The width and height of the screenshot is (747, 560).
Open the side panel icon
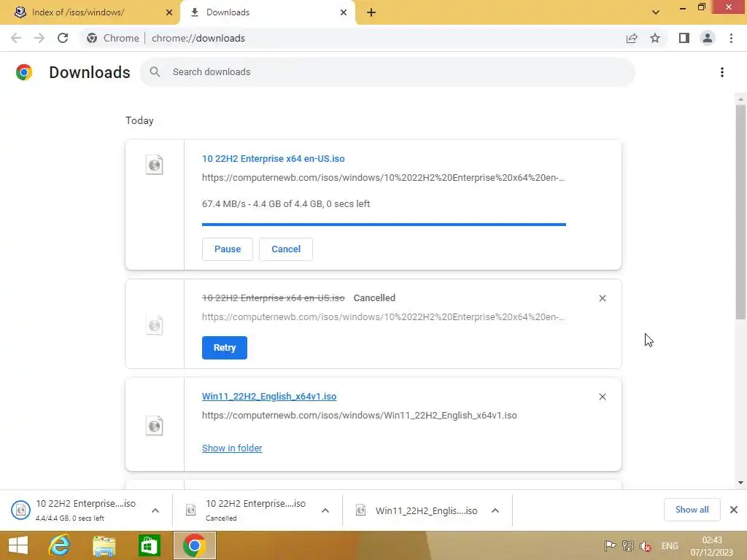point(684,38)
